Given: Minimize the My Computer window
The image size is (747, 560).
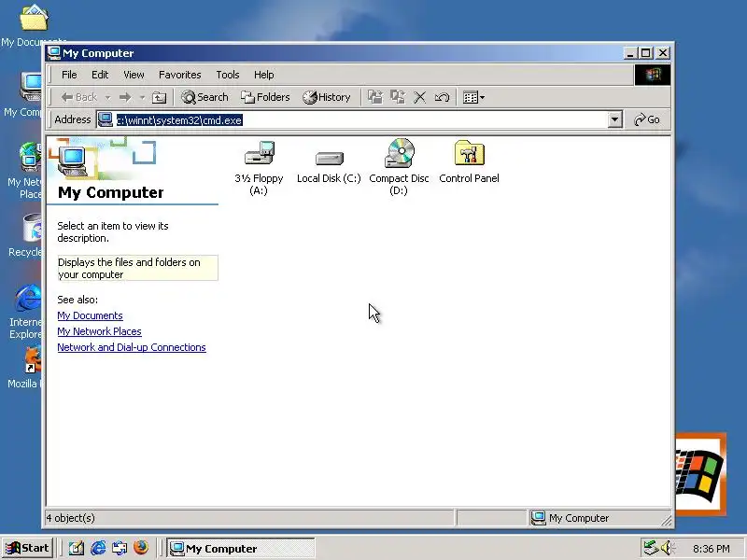Looking at the screenshot, I should pyautogui.click(x=630, y=53).
